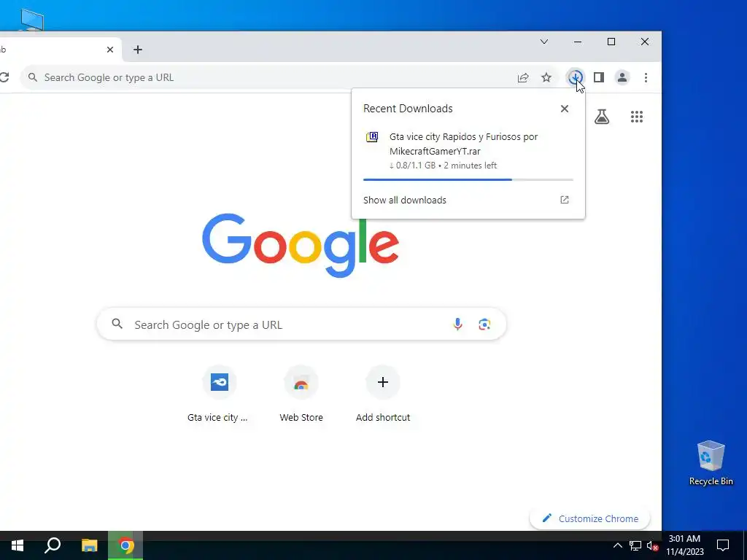Screen dimensions: 747x560
Task: Open the Windows Start menu
Action: (x=18, y=545)
